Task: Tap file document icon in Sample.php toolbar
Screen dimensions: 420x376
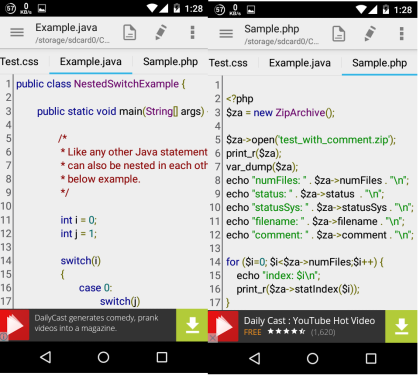Action: (339, 34)
